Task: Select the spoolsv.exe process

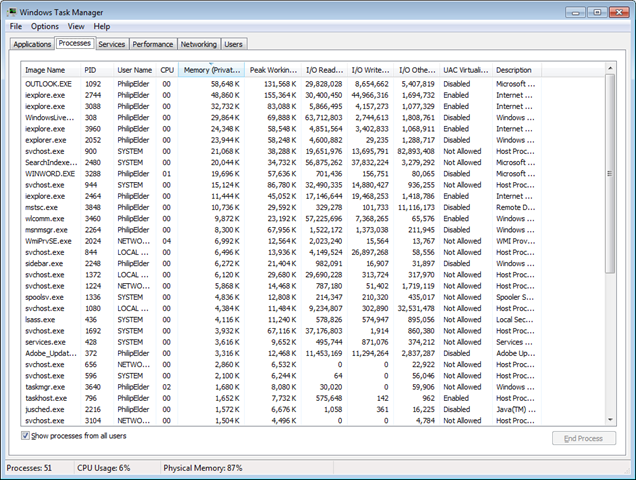Action: [x=280, y=297]
